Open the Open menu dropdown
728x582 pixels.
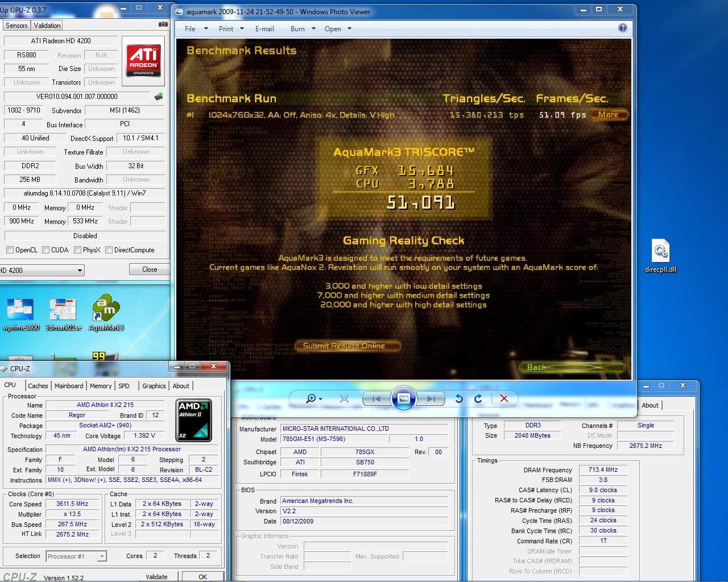pyautogui.click(x=338, y=29)
